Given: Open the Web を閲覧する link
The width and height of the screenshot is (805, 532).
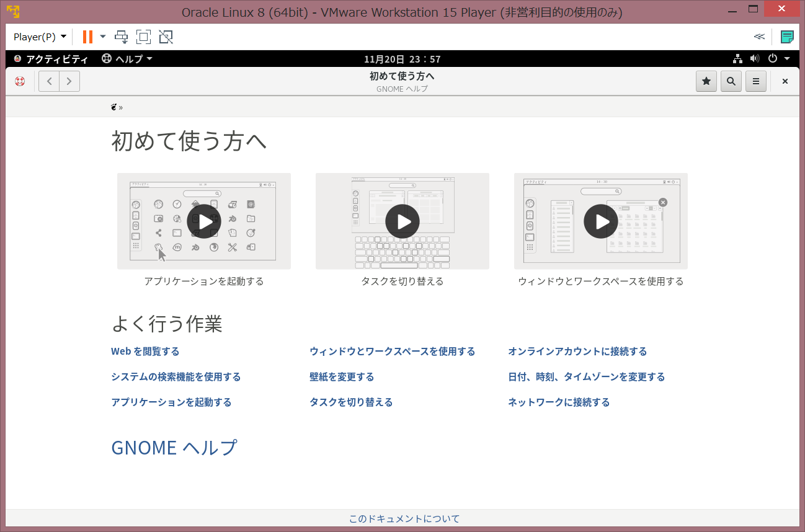Looking at the screenshot, I should pyautogui.click(x=145, y=352).
